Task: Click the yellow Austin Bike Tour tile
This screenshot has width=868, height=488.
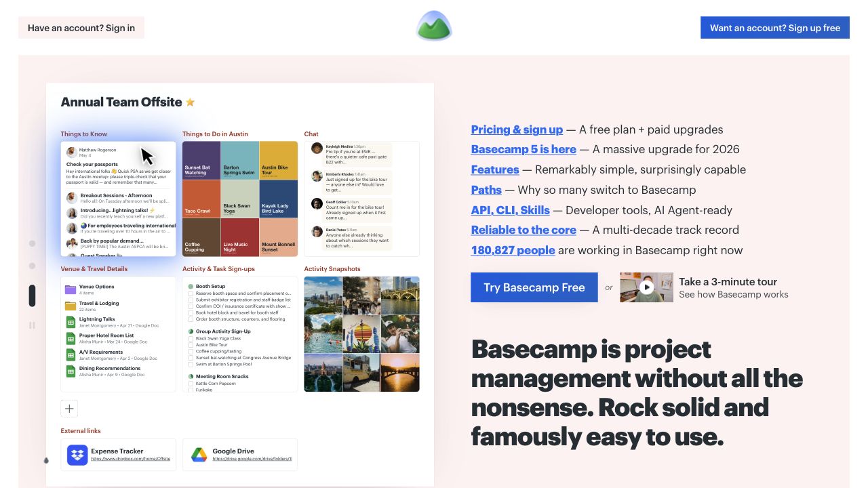Action: click(x=278, y=160)
